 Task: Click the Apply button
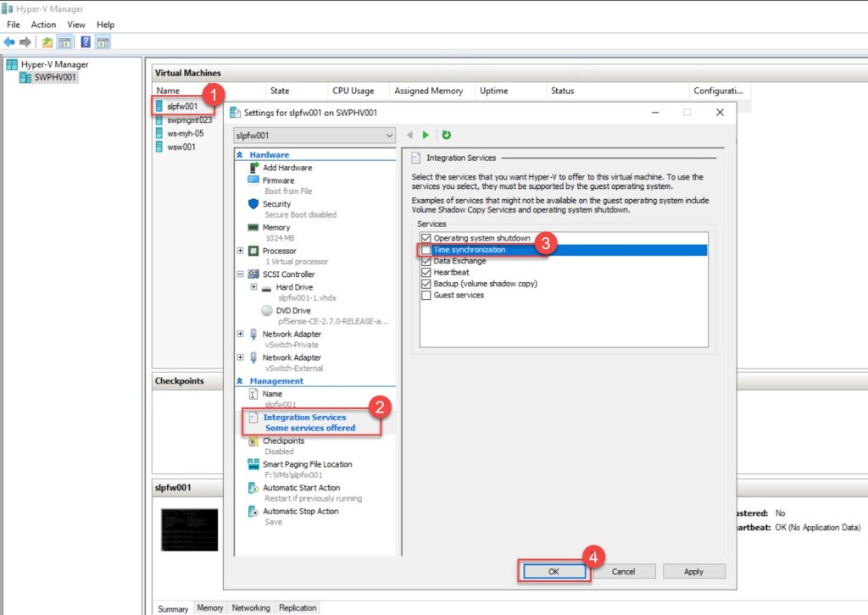click(693, 572)
